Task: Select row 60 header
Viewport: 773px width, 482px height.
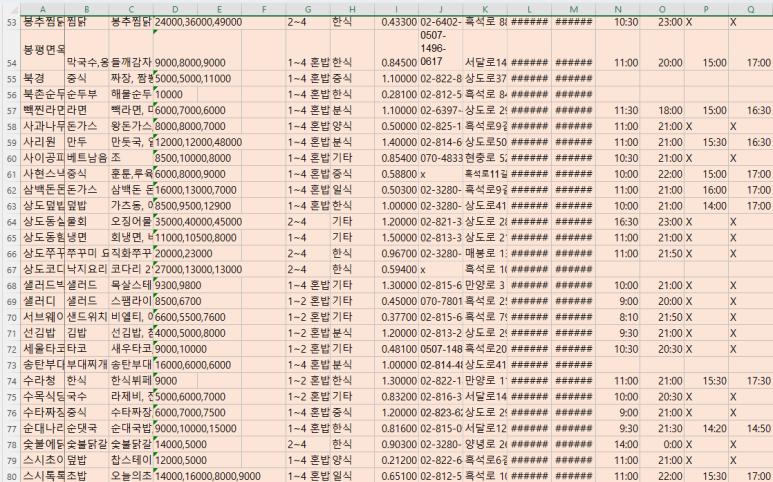Action: coord(10,158)
